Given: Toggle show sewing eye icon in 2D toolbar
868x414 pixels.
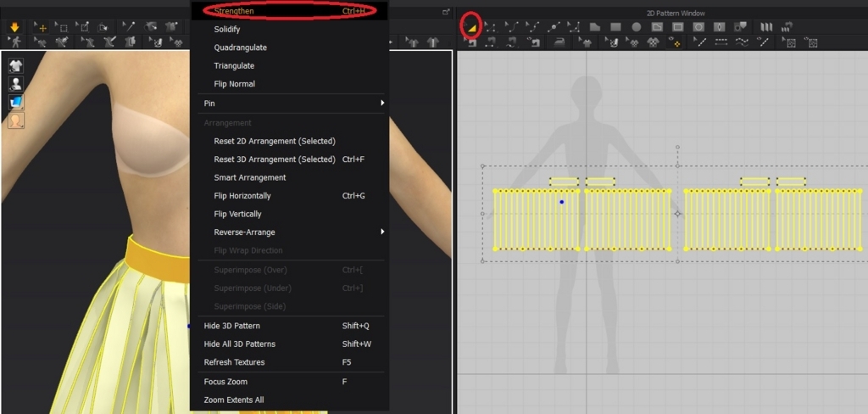Looking at the screenshot, I should click(x=534, y=42).
